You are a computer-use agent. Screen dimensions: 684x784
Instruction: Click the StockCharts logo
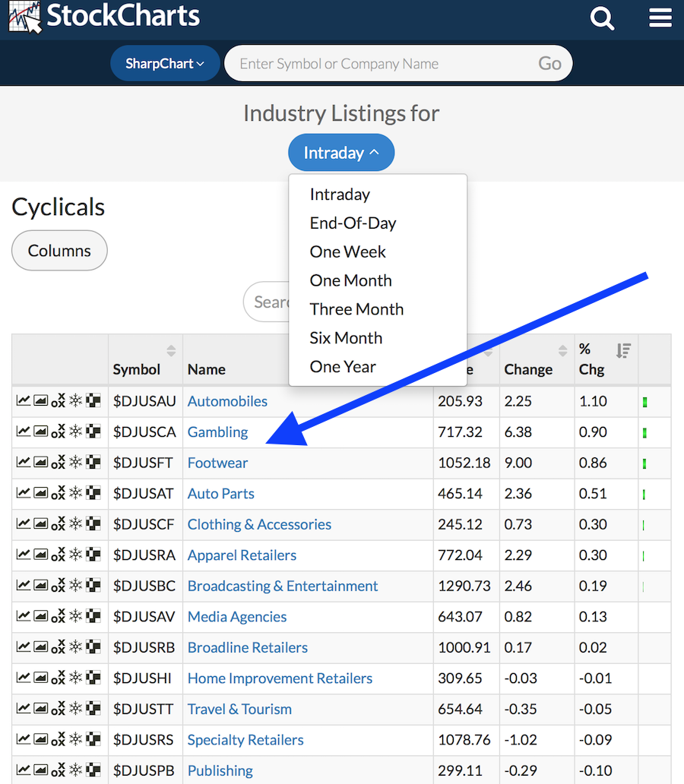(x=105, y=17)
